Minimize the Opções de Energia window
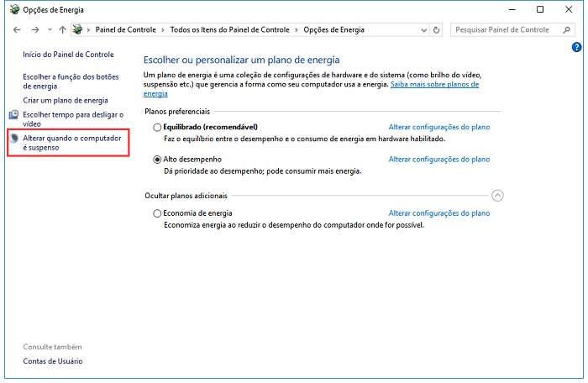Image resolution: width=588 pixels, height=383 pixels. point(512,10)
